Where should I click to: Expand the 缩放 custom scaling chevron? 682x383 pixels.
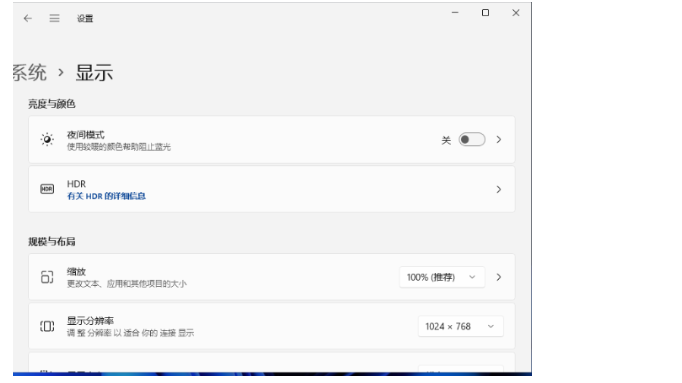point(499,277)
